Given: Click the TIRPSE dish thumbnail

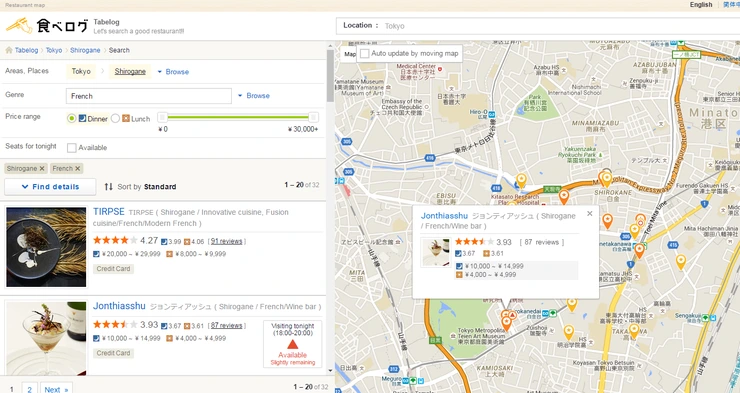Looking at the screenshot, I should point(46,247).
